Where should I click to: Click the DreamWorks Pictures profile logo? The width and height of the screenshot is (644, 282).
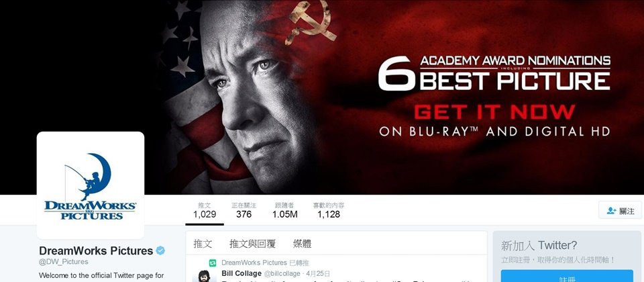tap(91, 185)
